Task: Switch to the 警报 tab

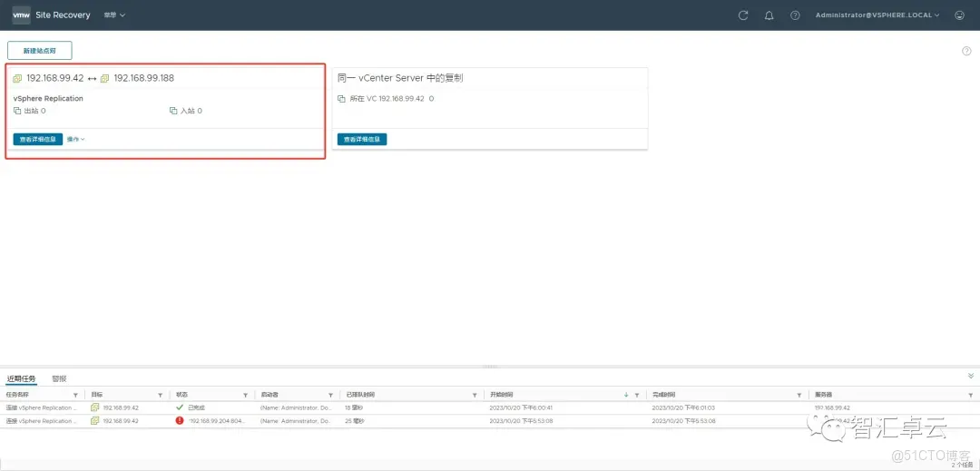Action: coord(59,378)
